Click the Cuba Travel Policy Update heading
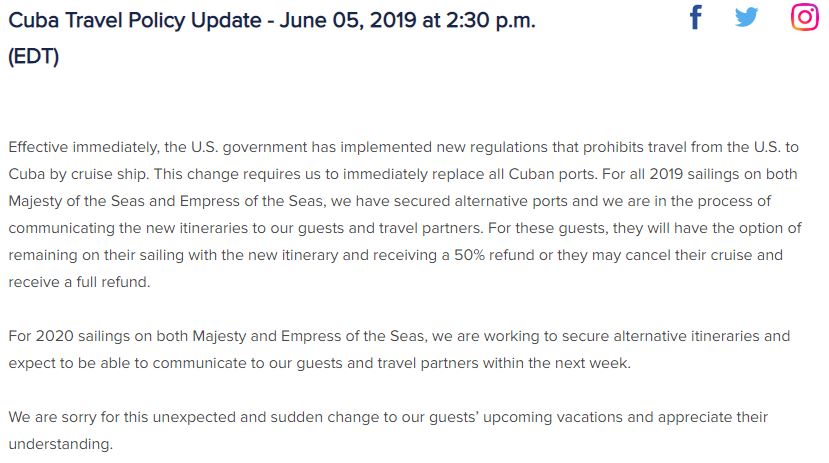829x463 pixels. pyautogui.click(x=272, y=38)
